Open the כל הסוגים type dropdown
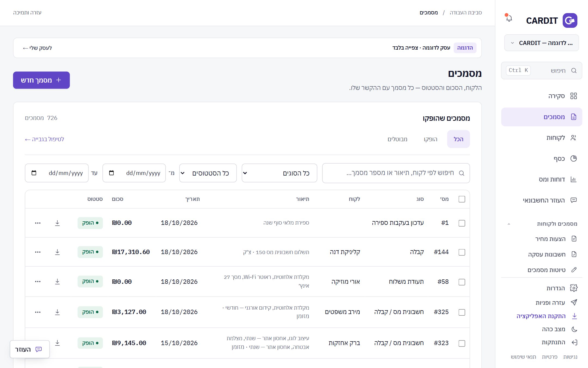 point(279,173)
